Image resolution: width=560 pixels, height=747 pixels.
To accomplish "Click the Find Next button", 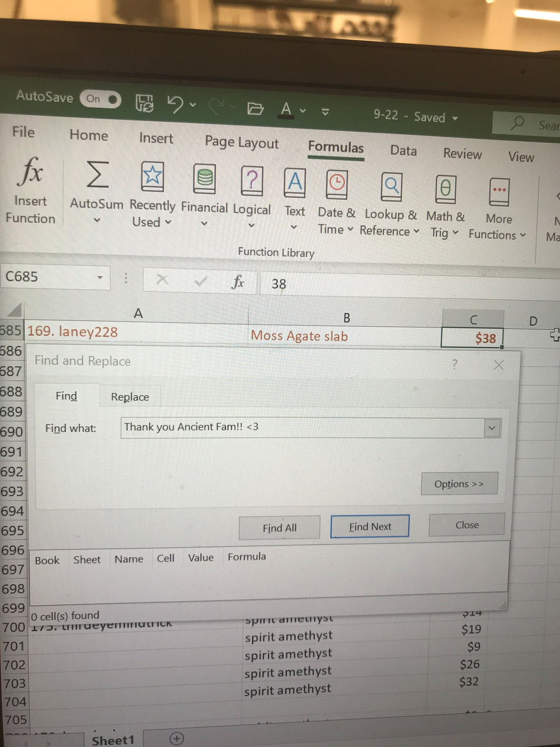I will point(370,527).
